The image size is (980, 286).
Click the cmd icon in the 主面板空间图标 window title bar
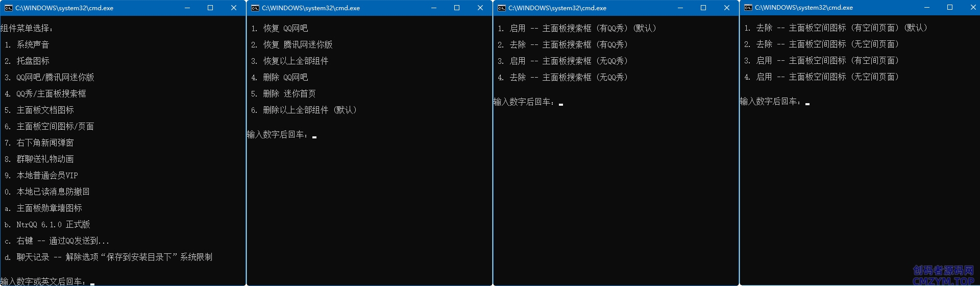tap(748, 8)
